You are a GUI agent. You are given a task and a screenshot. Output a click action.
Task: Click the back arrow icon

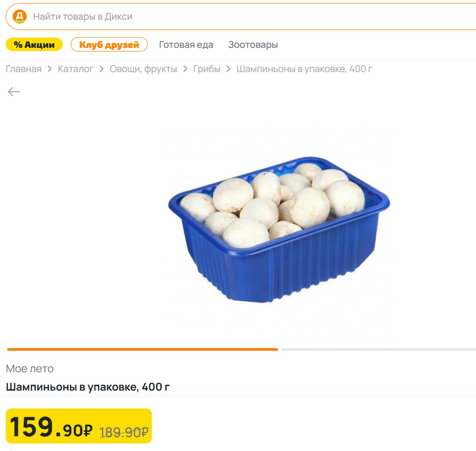point(14,92)
